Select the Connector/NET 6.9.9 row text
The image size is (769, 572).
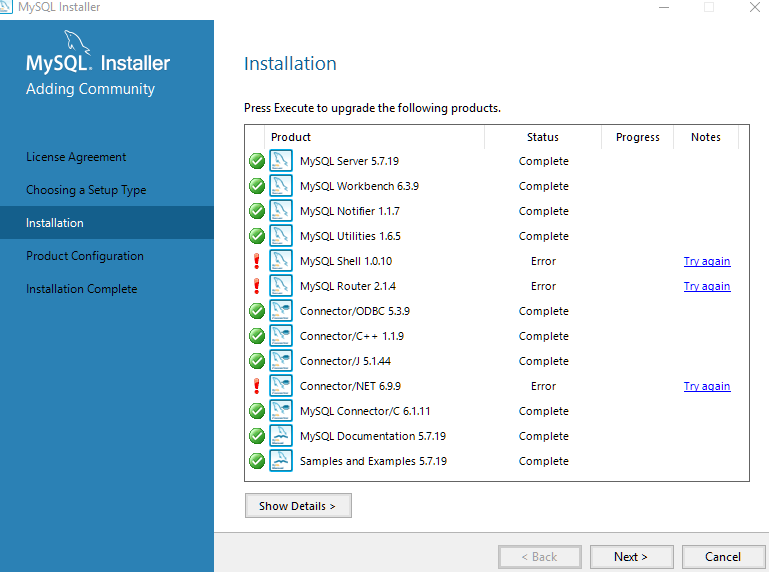coord(350,386)
